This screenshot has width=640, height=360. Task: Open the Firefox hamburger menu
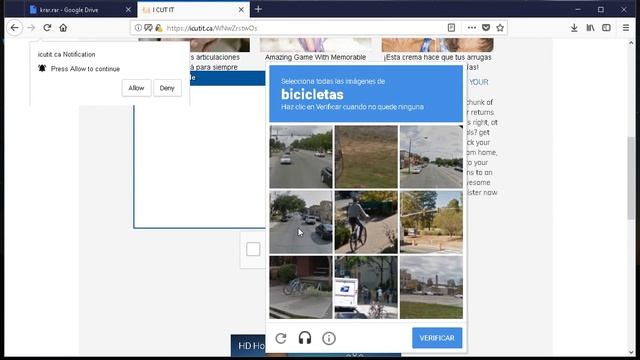[626, 28]
